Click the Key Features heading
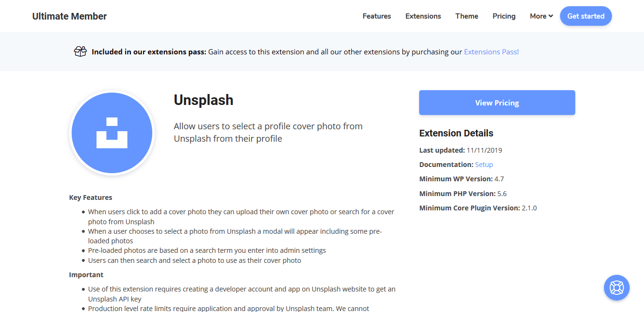The width and height of the screenshot is (644, 312). [91, 198]
